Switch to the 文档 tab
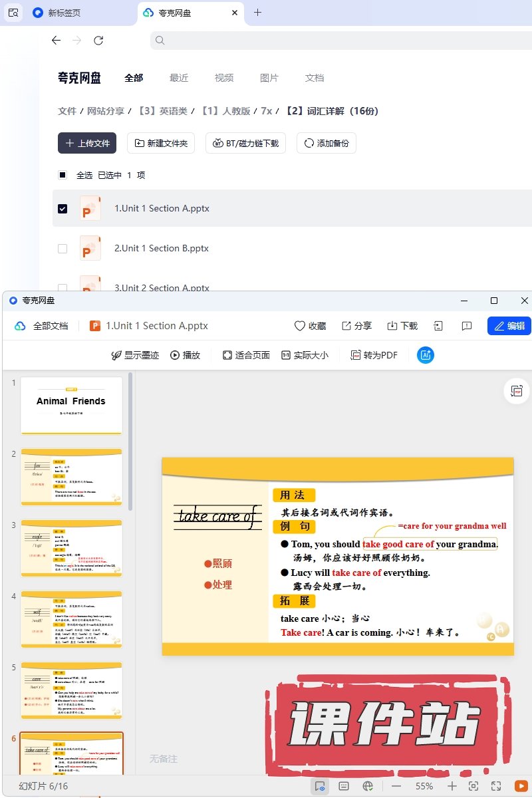 coord(315,78)
